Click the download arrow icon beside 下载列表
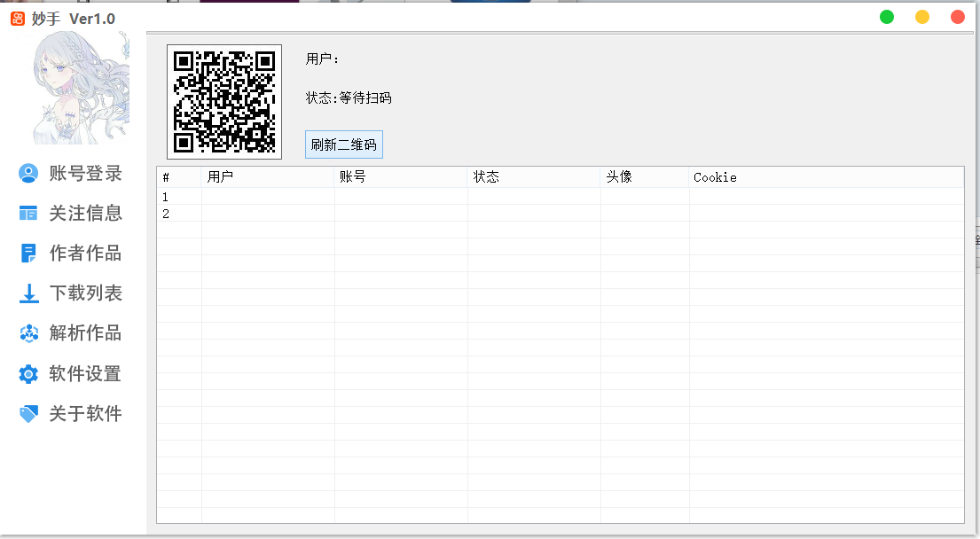 click(28, 293)
